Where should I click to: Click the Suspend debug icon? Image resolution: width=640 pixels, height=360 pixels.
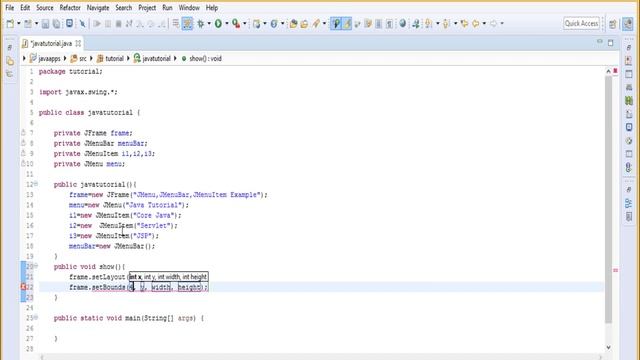click(108, 24)
